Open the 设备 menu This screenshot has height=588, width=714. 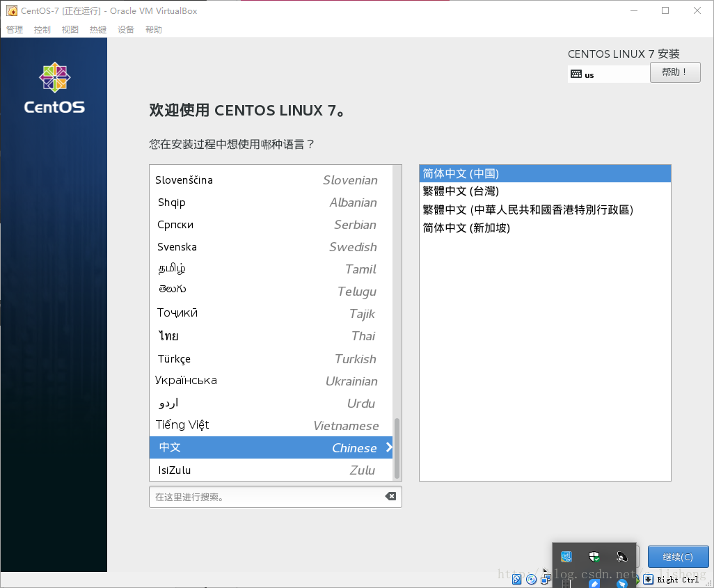pos(126,30)
